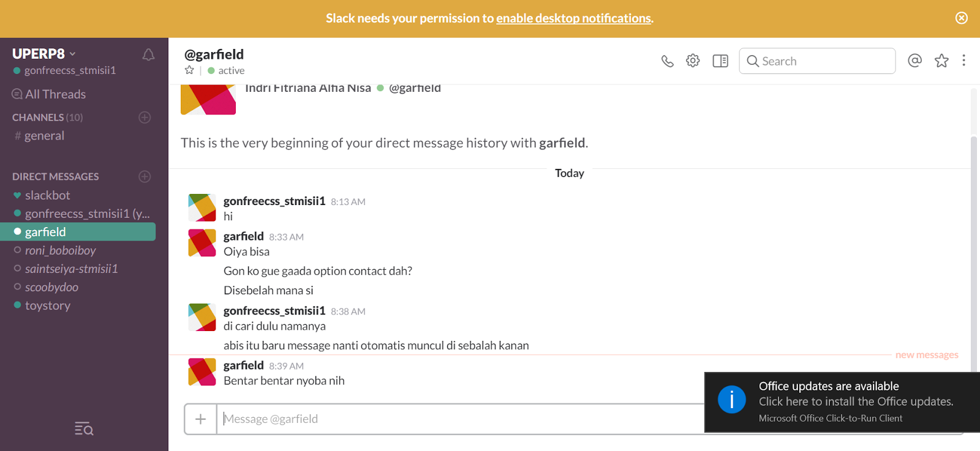Start a call with garfield
This screenshot has height=451, width=980.
tap(667, 61)
